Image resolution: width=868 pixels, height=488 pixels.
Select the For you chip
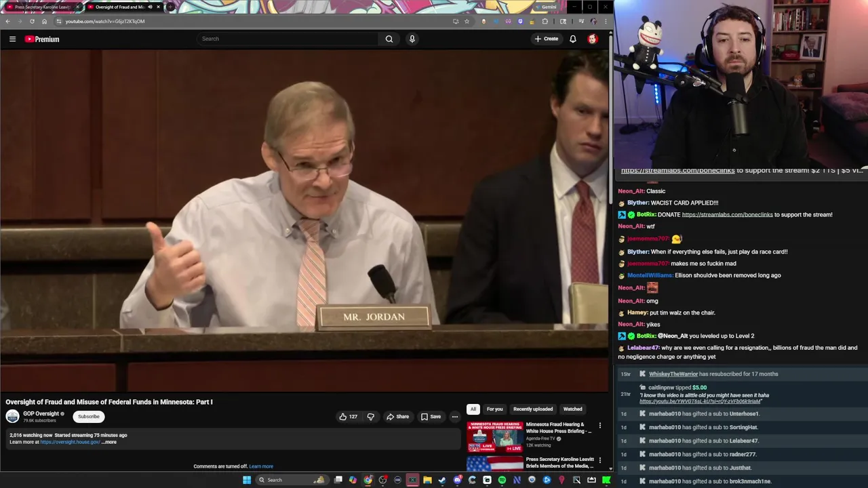pos(494,409)
